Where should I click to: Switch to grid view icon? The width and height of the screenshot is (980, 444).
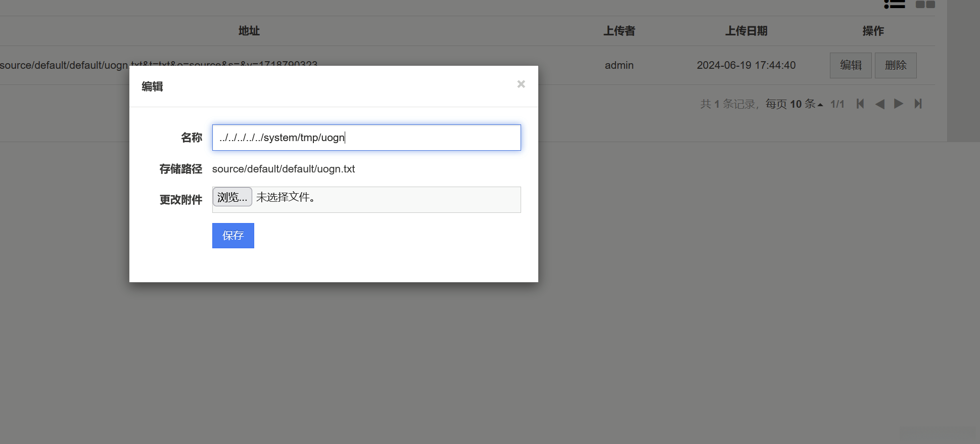925,4
